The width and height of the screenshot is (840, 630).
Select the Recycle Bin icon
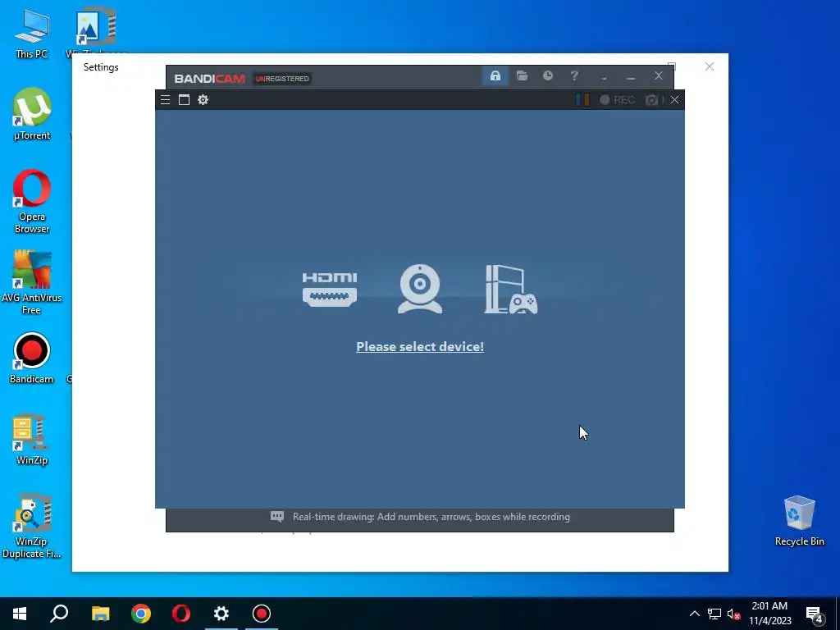coord(799,521)
